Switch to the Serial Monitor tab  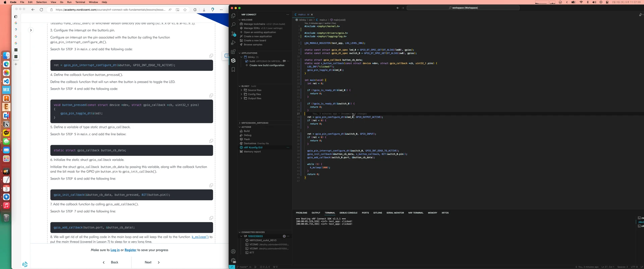click(395, 213)
